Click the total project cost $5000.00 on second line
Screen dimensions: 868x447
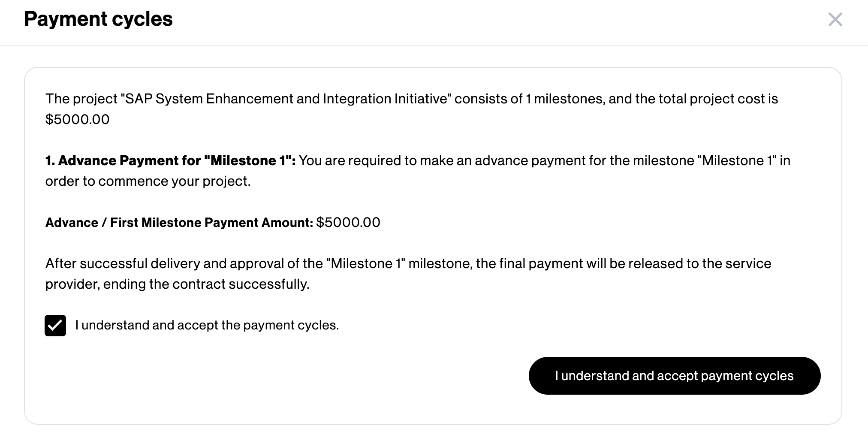[78, 119]
